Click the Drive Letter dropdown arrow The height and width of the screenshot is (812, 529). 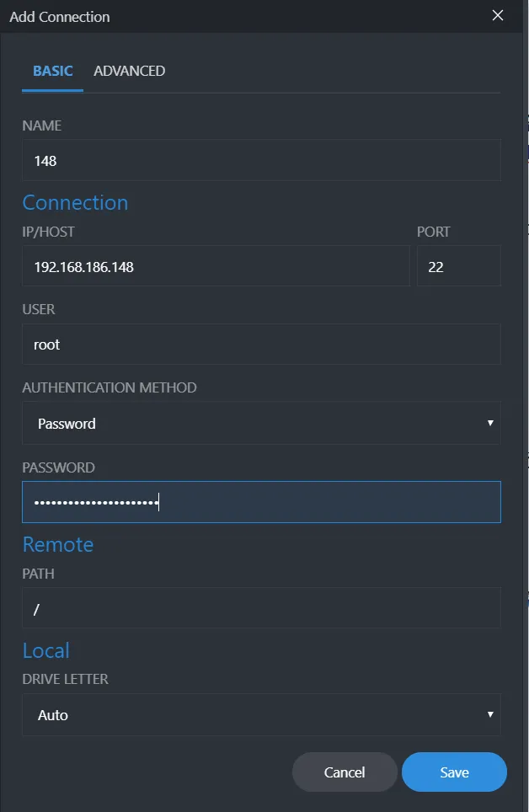click(490, 714)
